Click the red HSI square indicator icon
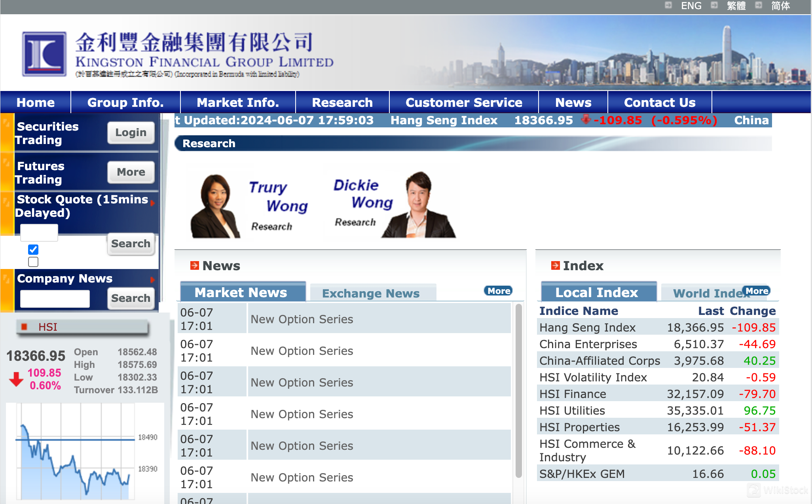Screen dimensions: 812x504 point(24,327)
